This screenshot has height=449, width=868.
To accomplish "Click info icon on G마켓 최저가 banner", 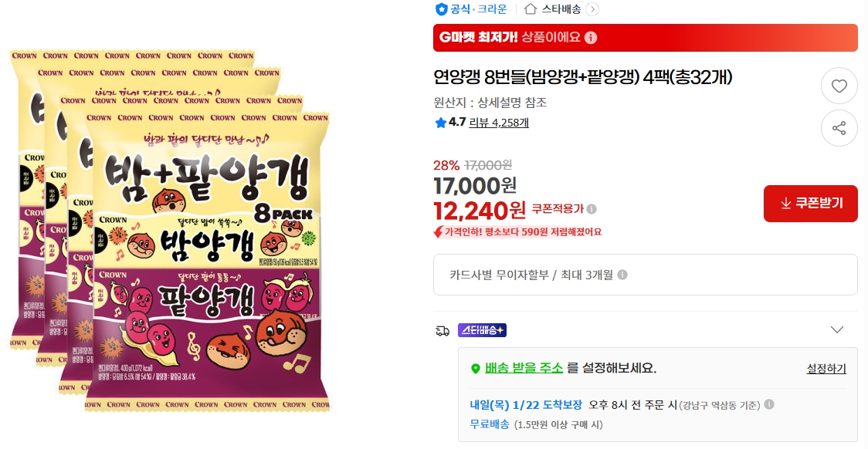I will [x=591, y=38].
